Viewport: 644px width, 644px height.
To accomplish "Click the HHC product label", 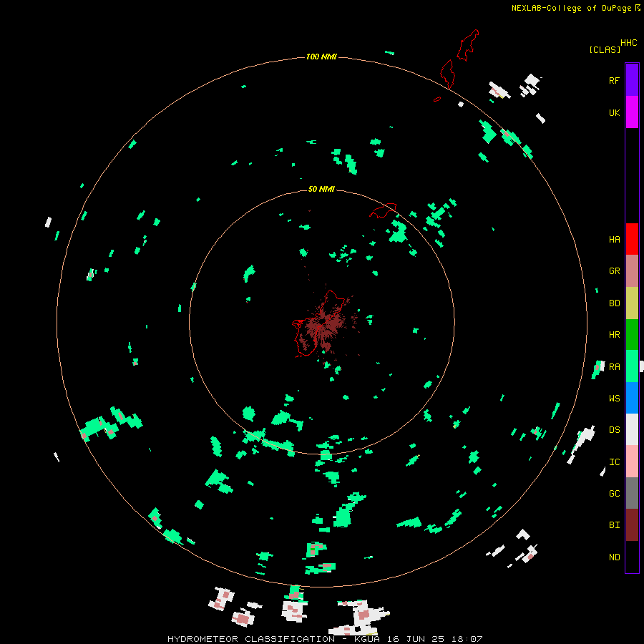I will [x=629, y=43].
